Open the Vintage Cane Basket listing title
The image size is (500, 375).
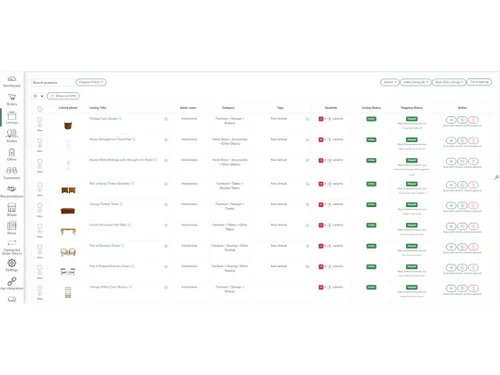[103, 118]
